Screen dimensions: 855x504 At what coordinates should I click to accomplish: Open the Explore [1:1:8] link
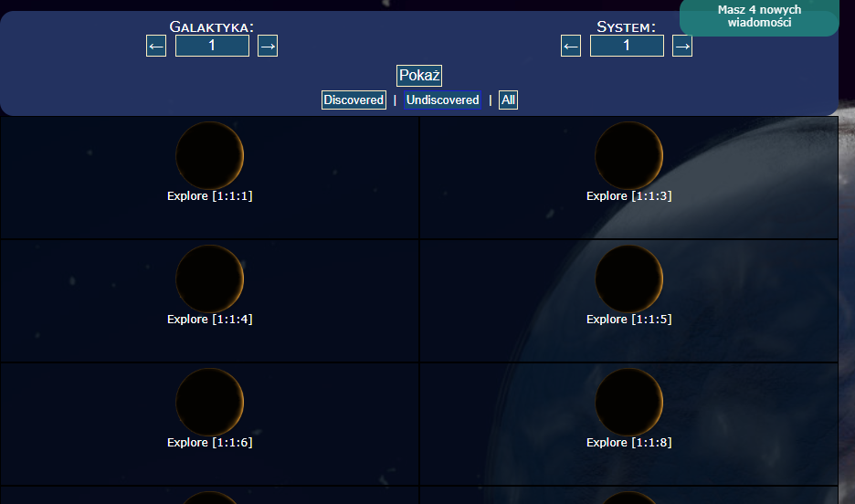pyautogui.click(x=628, y=443)
